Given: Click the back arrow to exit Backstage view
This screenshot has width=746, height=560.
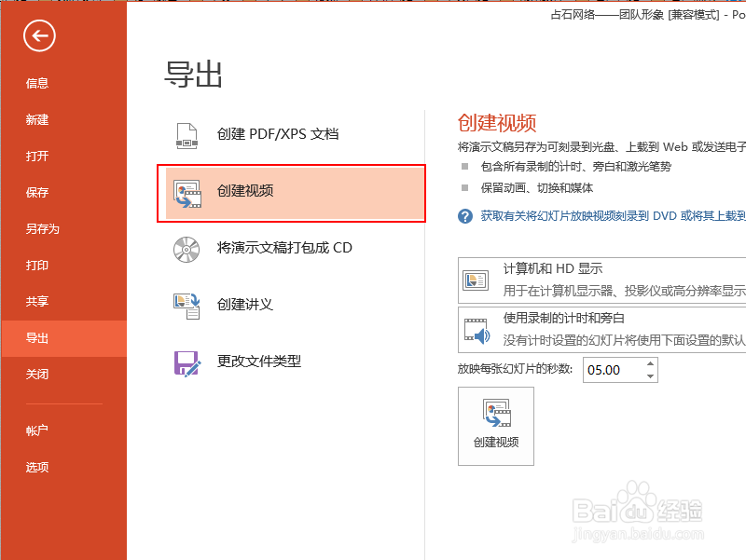Looking at the screenshot, I should 37,35.
